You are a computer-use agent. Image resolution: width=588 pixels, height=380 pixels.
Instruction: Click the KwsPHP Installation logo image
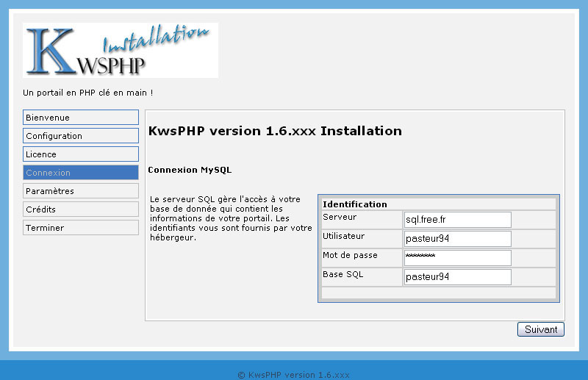pyautogui.click(x=121, y=50)
